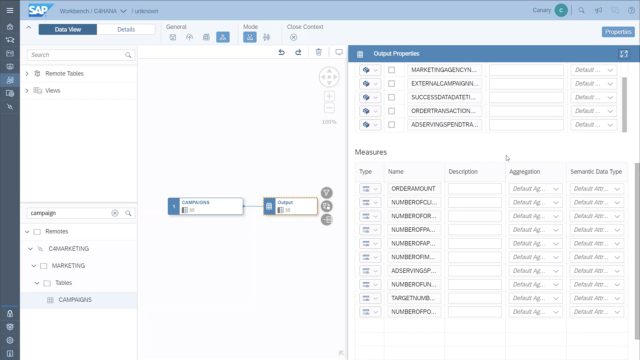Click the table icon under General
Image resolution: width=640 pixels, height=360 pixels.
(206, 37)
